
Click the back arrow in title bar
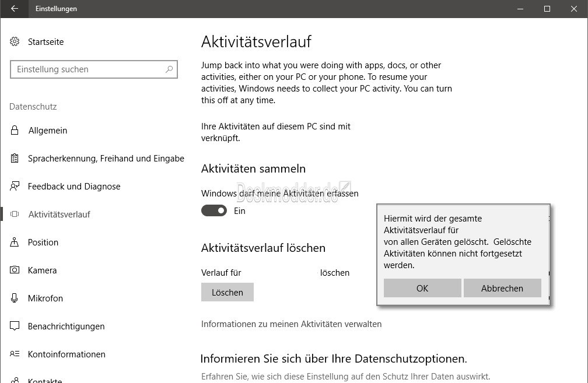(14, 9)
